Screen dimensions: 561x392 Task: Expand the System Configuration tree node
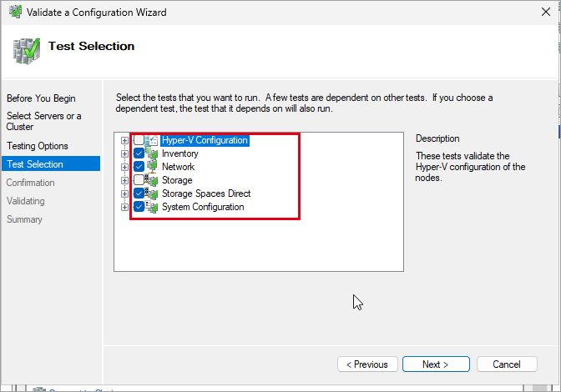[x=124, y=207]
